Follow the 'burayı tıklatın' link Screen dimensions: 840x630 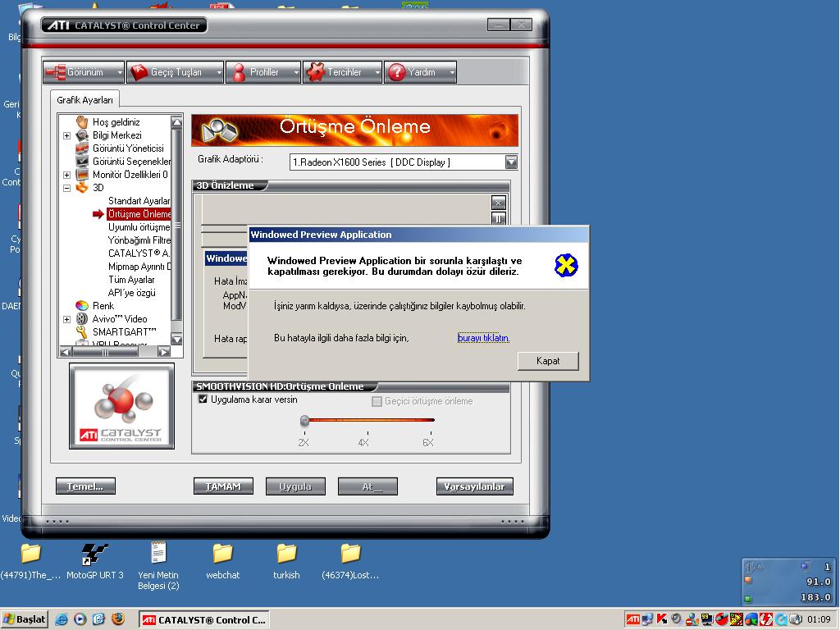click(x=483, y=338)
